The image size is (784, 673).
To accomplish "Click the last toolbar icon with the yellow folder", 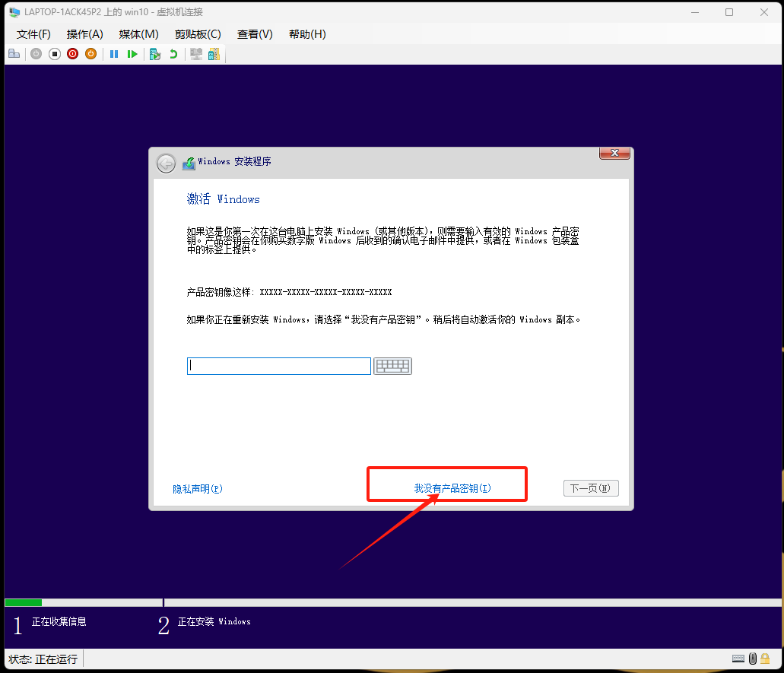I will click(x=214, y=54).
